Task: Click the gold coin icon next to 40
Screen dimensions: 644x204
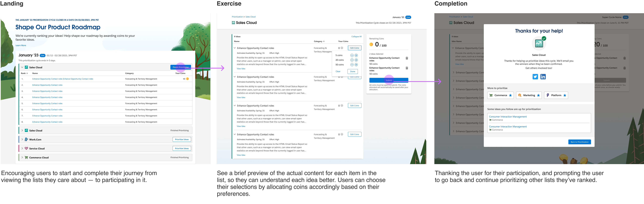Action: click(x=187, y=79)
